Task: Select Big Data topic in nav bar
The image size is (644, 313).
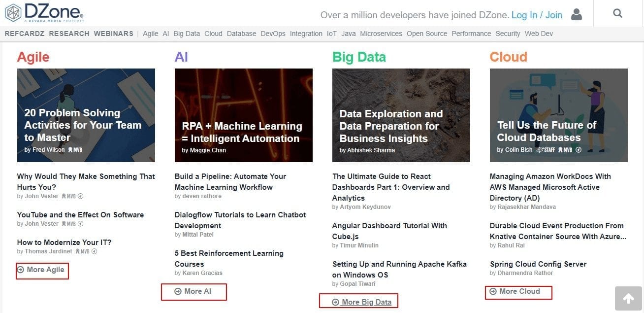Action: [x=187, y=34]
